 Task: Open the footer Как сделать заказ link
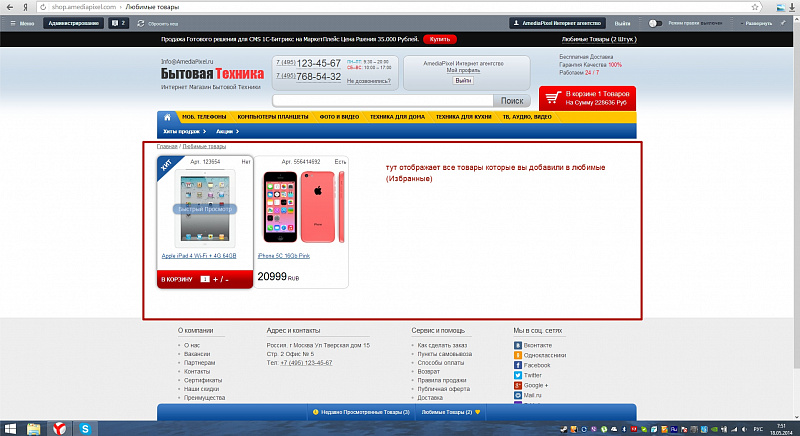click(x=442, y=345)
